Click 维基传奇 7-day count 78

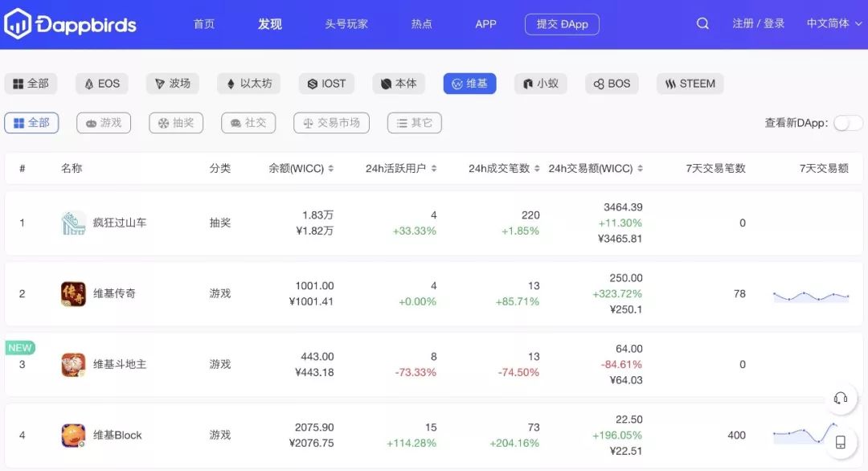point(739,294)
